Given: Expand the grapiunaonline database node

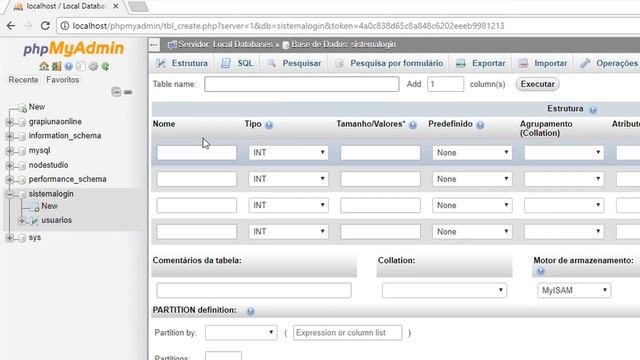Looking at the screenshot, I should click(x=9, y=122).
